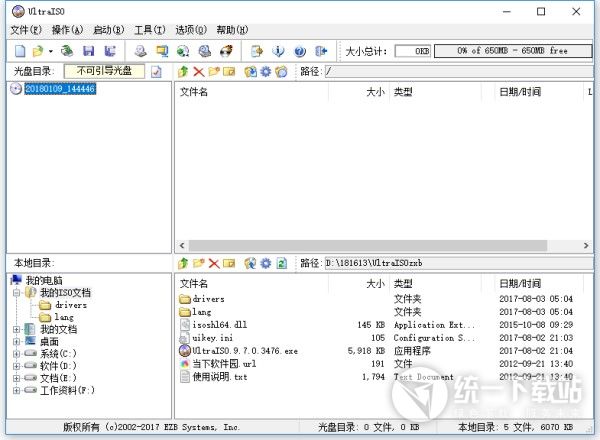
Task: Click gear icon in local directory toolbar
Action: click(266, 263)
